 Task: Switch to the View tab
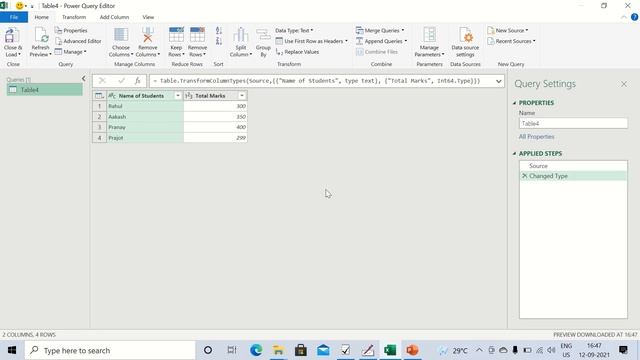tap(148, 17)
